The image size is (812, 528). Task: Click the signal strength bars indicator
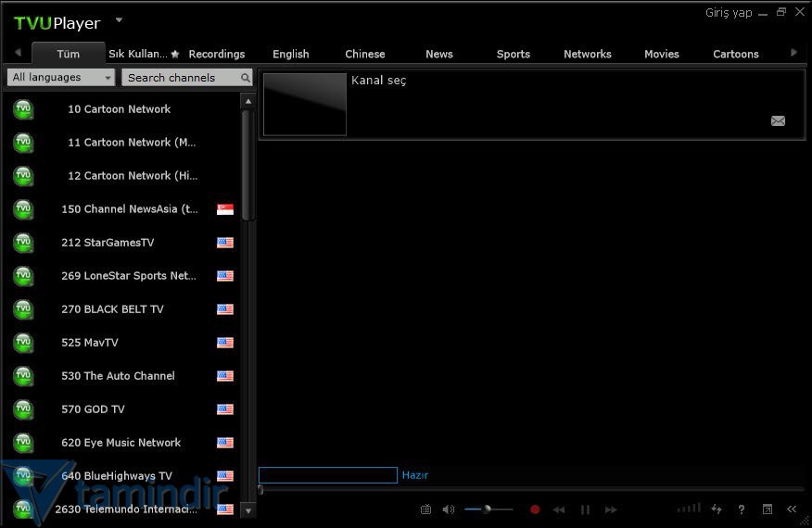tap(689, 509)
